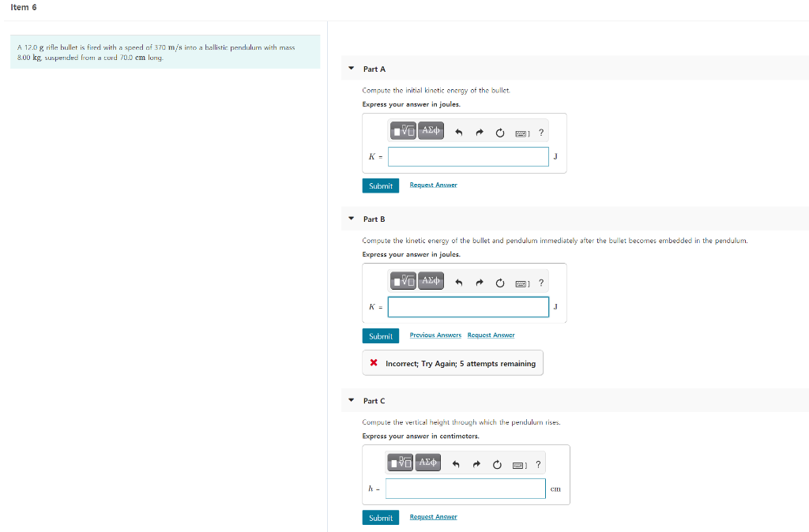809x532 pixels.
Task: Click the redo arrow in Part B toolbar
Action: pyautogui.click(x=480, y=283)
